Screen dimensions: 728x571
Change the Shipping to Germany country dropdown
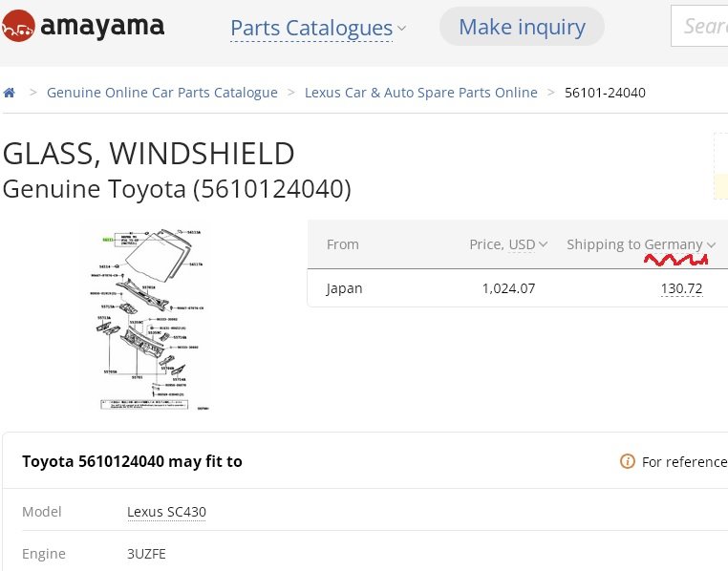pos(641,244)
